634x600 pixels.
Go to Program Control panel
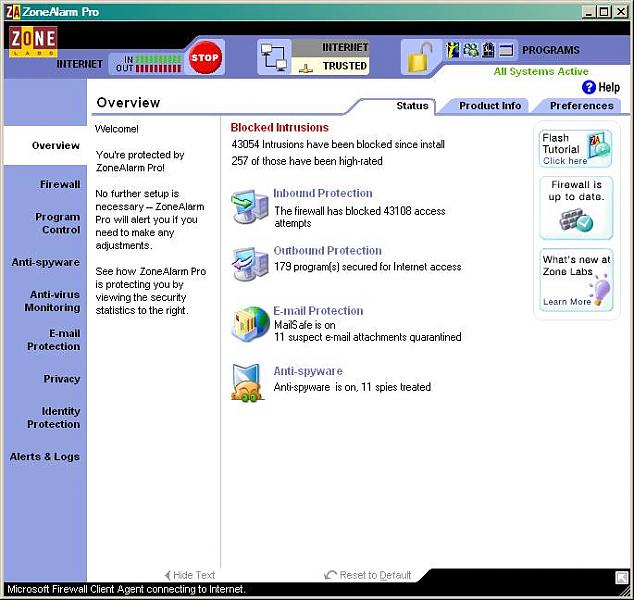[57, 223]
